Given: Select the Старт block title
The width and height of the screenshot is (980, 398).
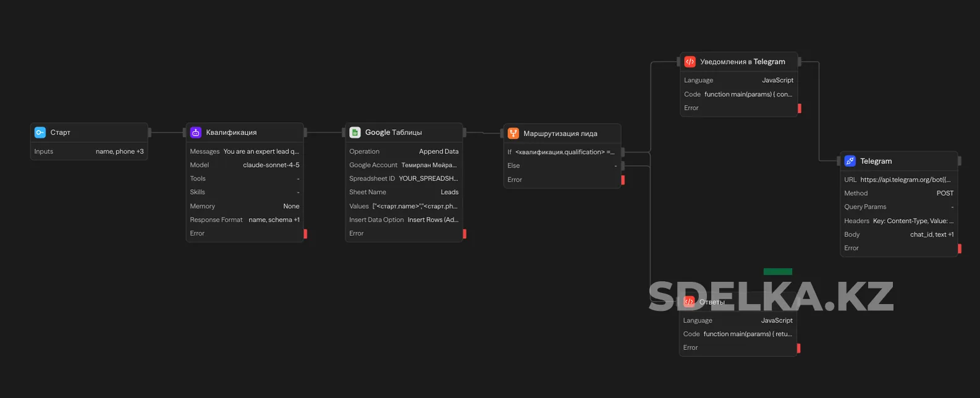Looking at the screenshot, I should (x=61, y=132).
